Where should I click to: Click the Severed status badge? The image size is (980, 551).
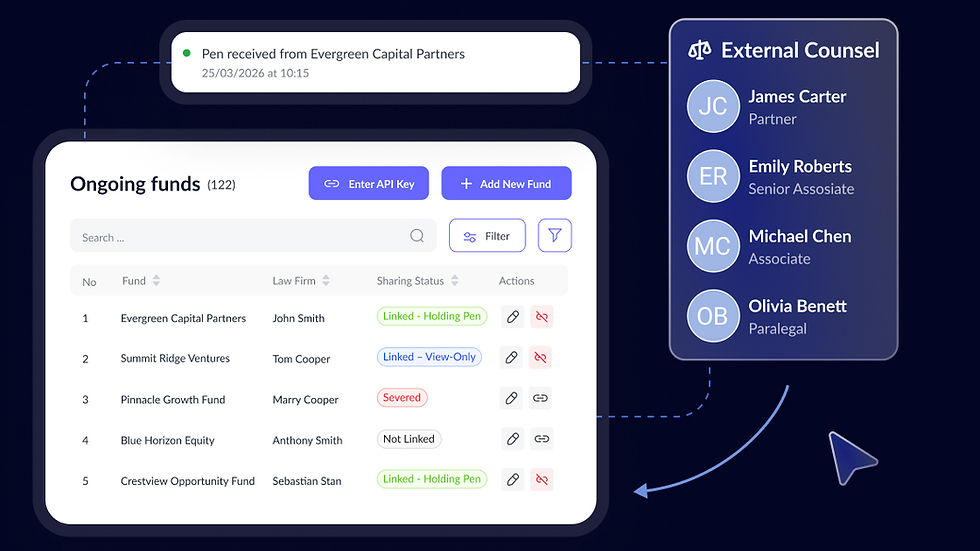click(402, 397)
